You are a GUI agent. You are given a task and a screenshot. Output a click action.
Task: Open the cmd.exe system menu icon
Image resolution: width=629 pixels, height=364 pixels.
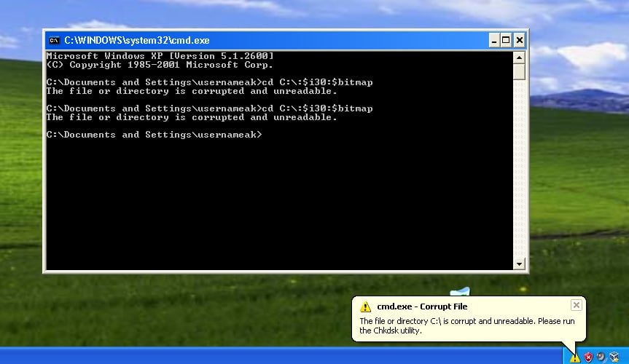tap(54, 41)
